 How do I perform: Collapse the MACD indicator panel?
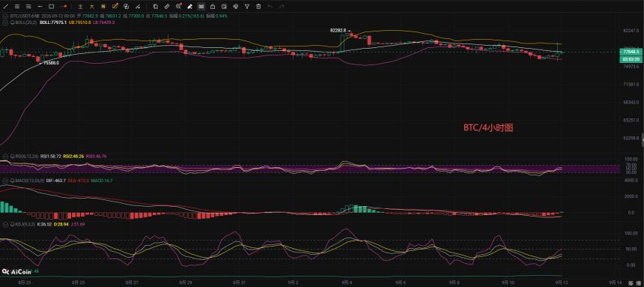5,181
